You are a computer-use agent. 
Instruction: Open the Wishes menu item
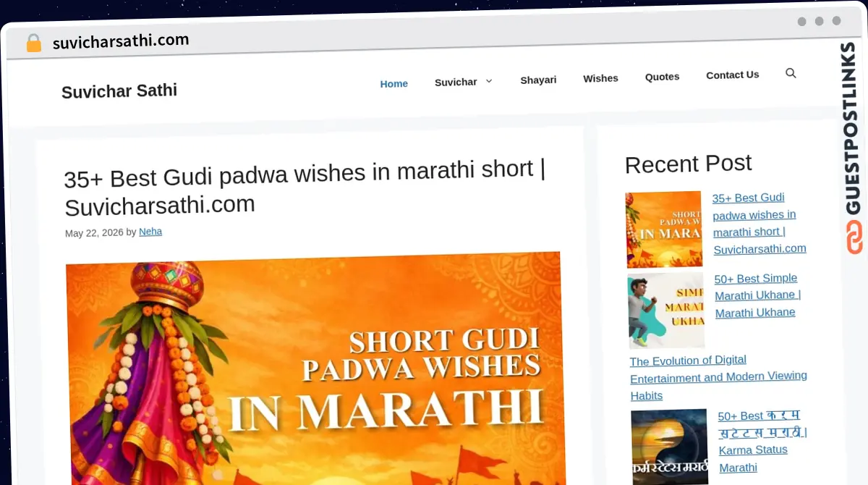click(600, 78)
